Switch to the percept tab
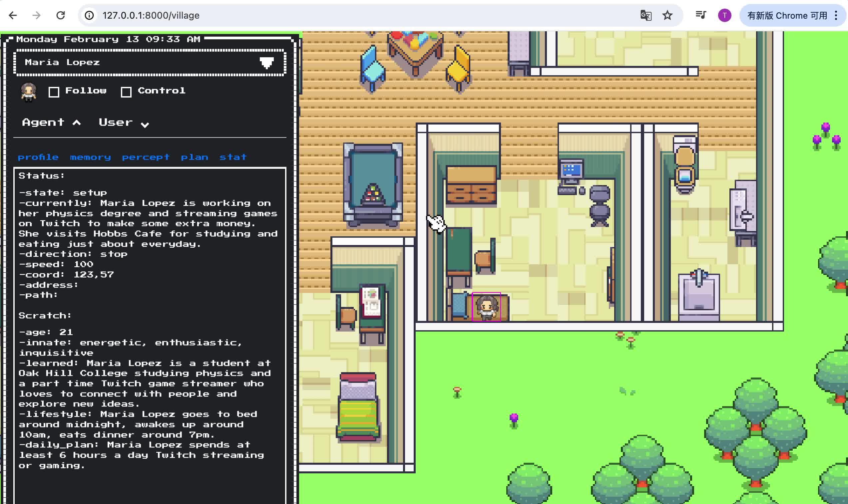The width and height of the screenshot is (848, 504). pos(146,157)
